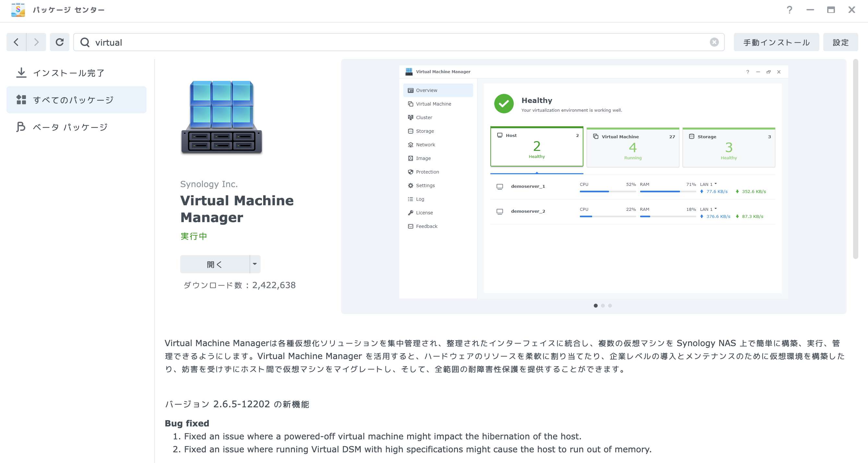The image size is (868, 463).
Task: Click Manual Install (手動インストール) button
Action: 776,42
